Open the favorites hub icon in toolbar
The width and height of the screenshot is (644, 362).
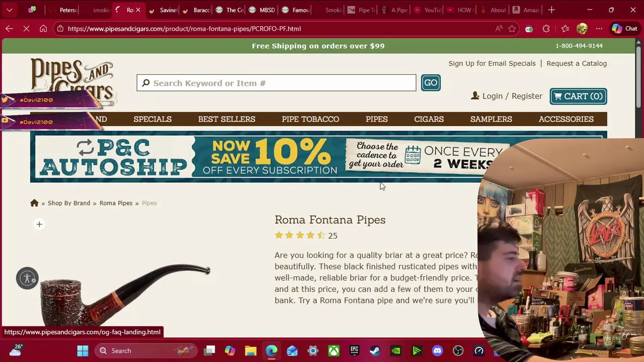tap(565, 29)
